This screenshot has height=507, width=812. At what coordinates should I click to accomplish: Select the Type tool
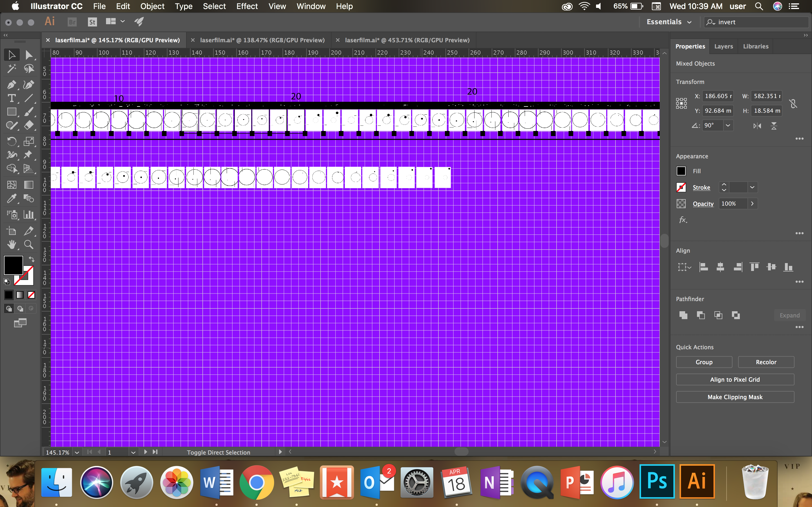point(12,98)
